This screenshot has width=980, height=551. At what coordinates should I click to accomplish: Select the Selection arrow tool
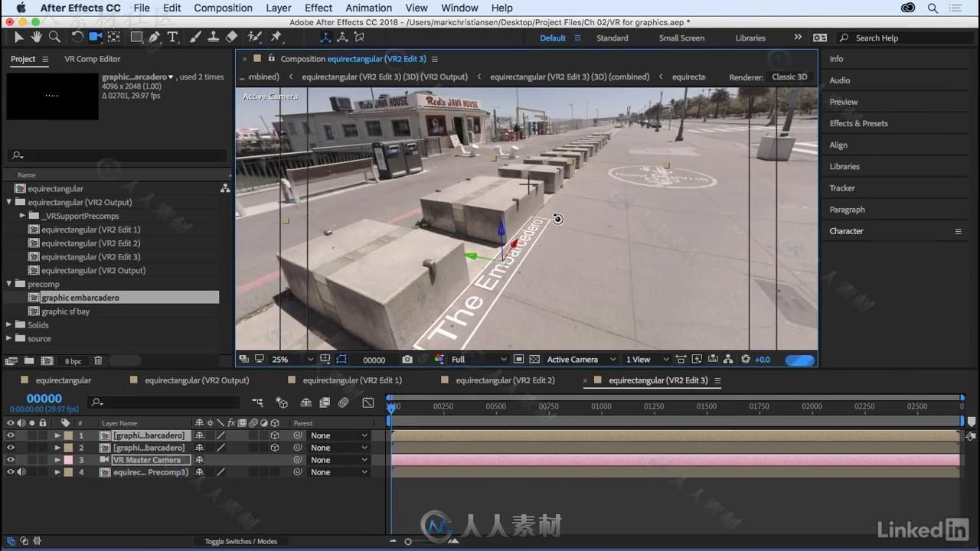18,37
